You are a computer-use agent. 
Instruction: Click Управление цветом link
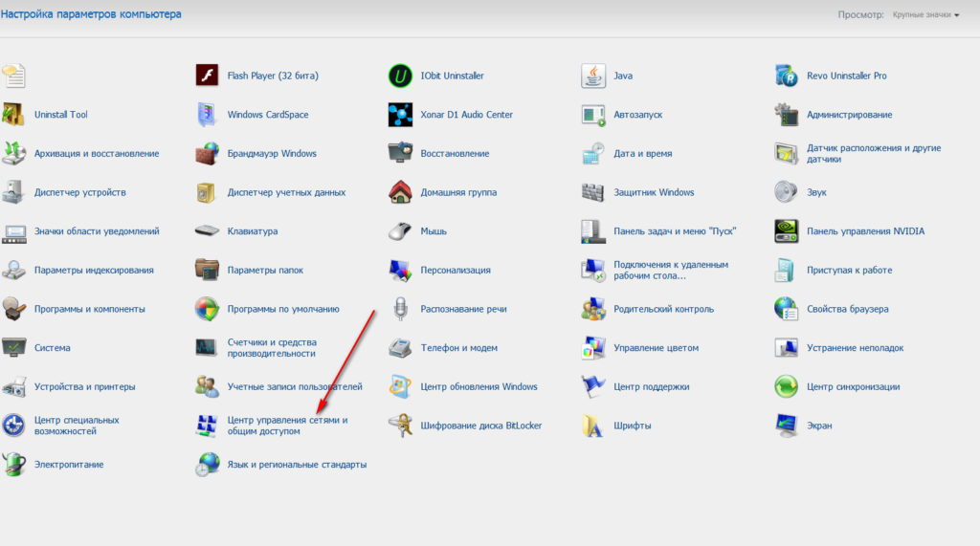(x=657, y=348)
